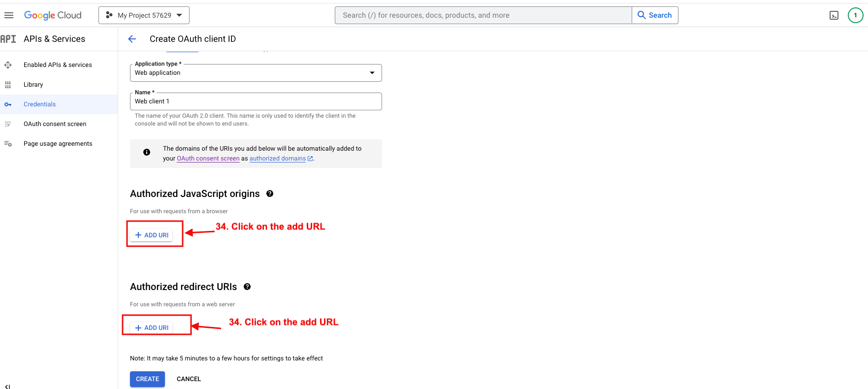
Task: Click the Authorized redirect URIs heading
Action: coord(183,287)
